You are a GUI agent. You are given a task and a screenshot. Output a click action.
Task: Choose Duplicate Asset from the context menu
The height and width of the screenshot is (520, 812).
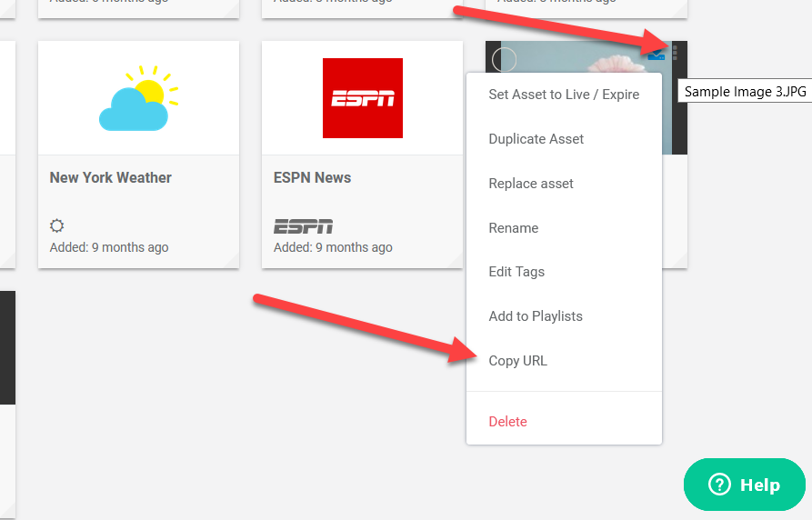(x=536, y=139)
